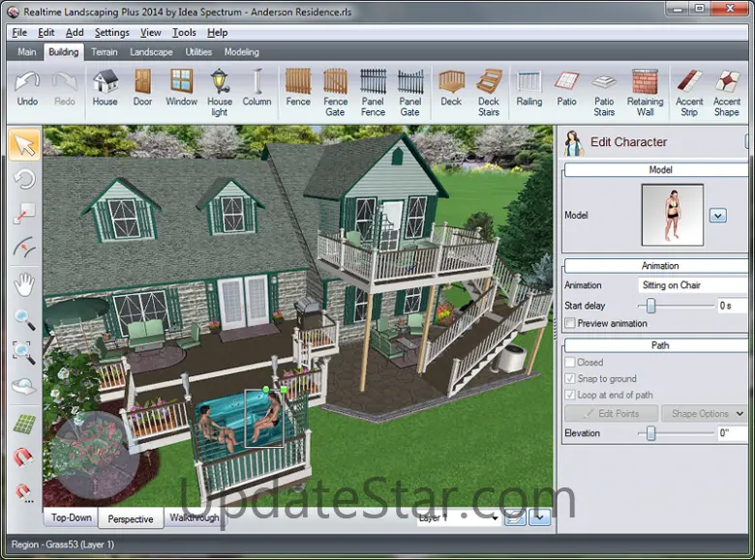The image size is (755, 560).
Task: Select the Retaining Wall tool
Action: [645, 92]
